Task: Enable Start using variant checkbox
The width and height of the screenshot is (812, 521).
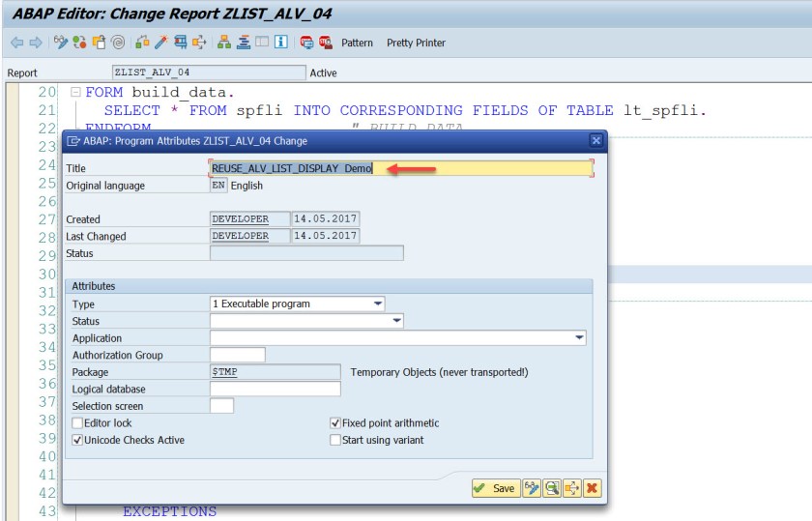Action: point(335,440)
